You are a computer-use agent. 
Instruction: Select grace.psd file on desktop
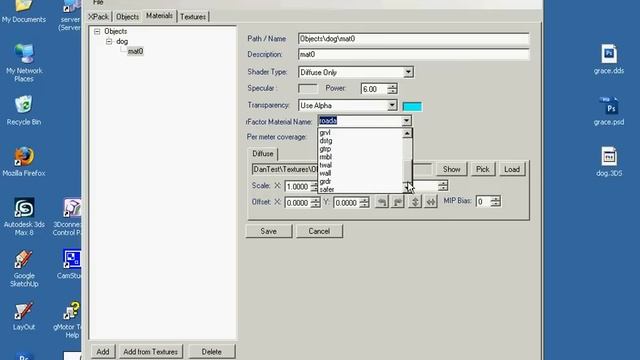(609, 111)
